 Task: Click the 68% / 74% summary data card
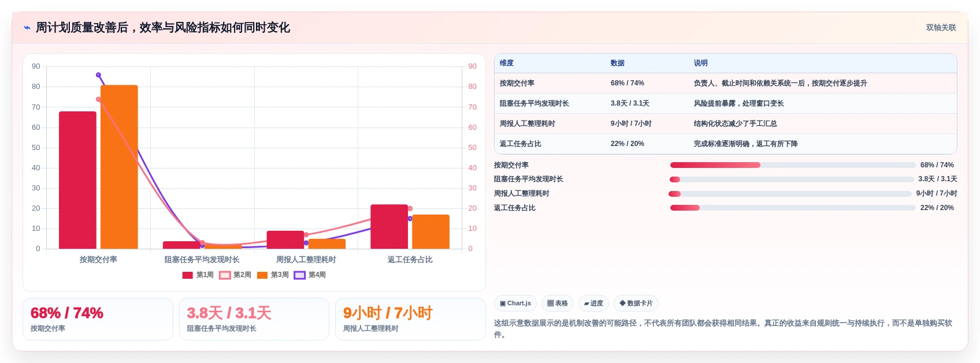(x=98, y=319)
